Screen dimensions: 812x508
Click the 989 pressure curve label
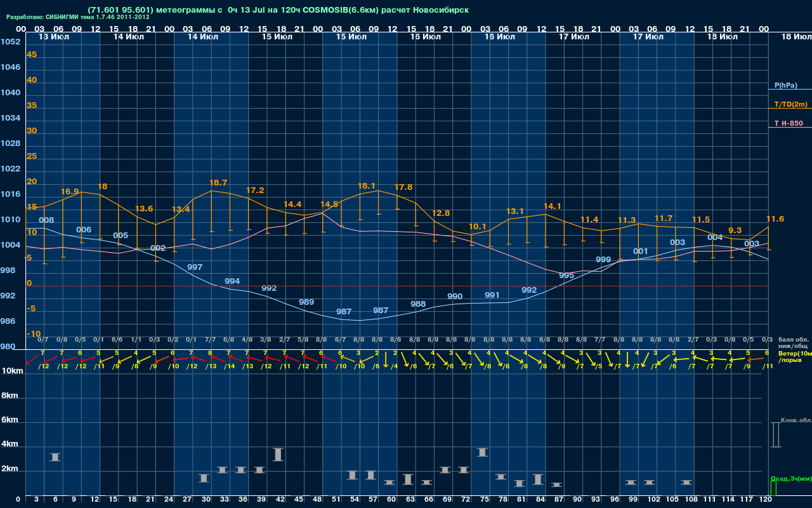pyautogui.click(x=306, y=302)
